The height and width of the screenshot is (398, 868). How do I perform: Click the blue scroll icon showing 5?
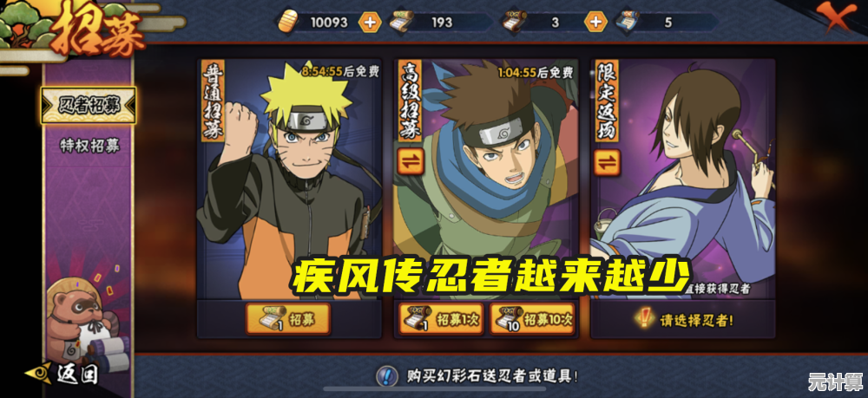click(x=627, y=22)
